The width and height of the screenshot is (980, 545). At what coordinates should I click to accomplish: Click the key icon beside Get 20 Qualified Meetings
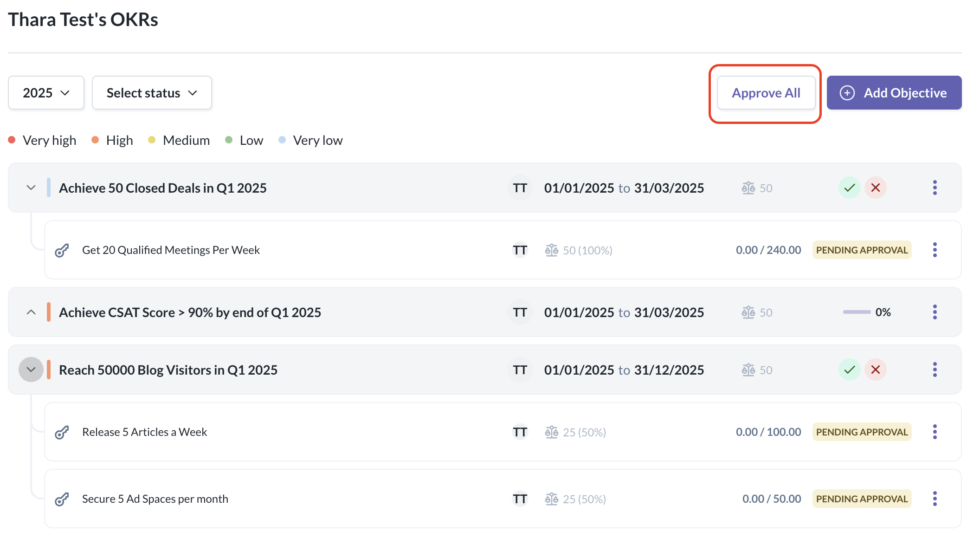click(62, 251)
